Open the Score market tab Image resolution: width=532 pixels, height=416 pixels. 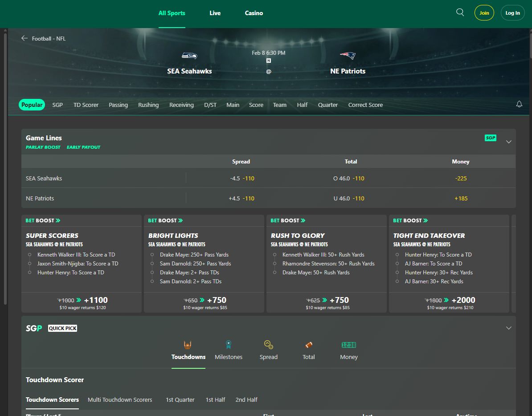pos(256,105)
